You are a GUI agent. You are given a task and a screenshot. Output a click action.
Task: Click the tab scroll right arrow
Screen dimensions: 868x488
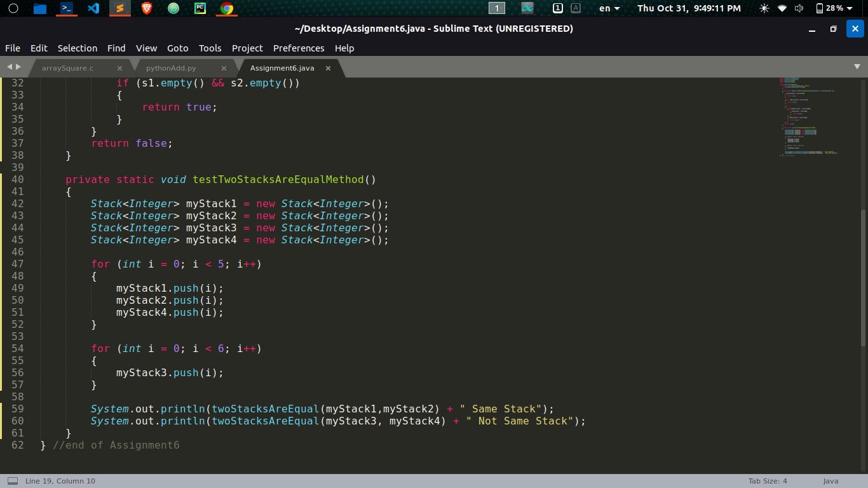[x=18, y=67]
